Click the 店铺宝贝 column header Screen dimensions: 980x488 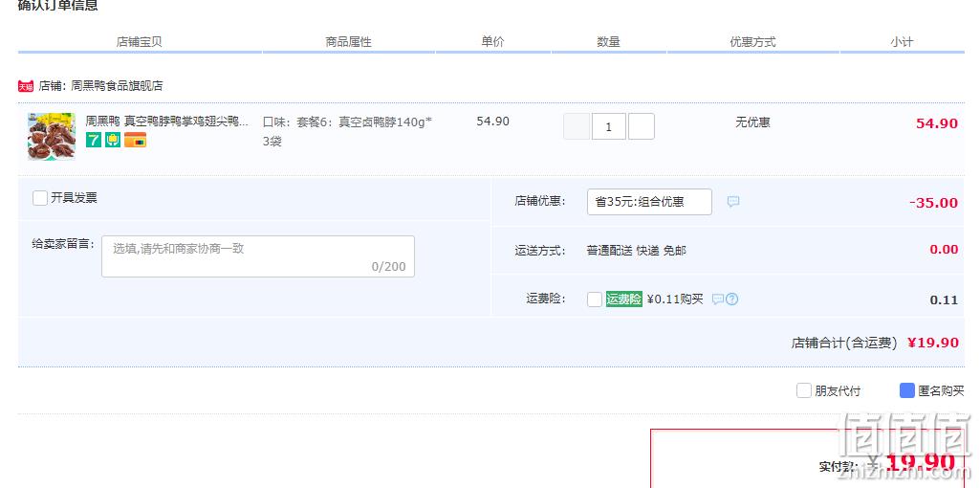point(140,42)
